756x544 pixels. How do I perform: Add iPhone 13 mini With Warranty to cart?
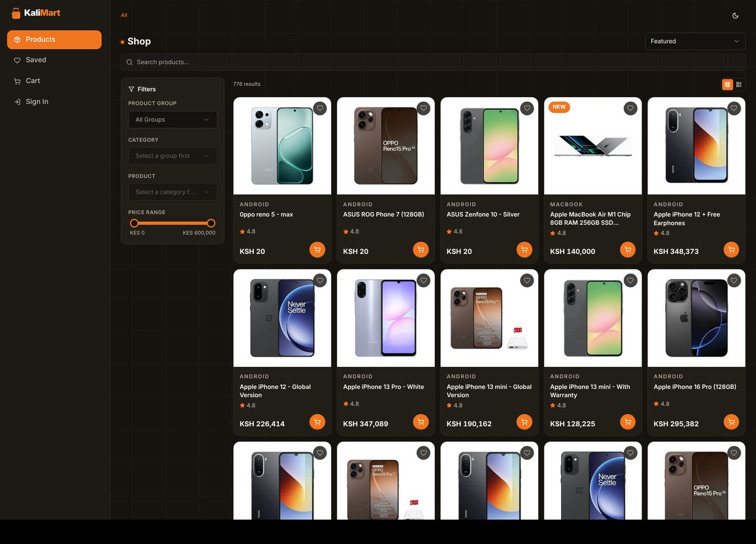[x=627, y=422]
